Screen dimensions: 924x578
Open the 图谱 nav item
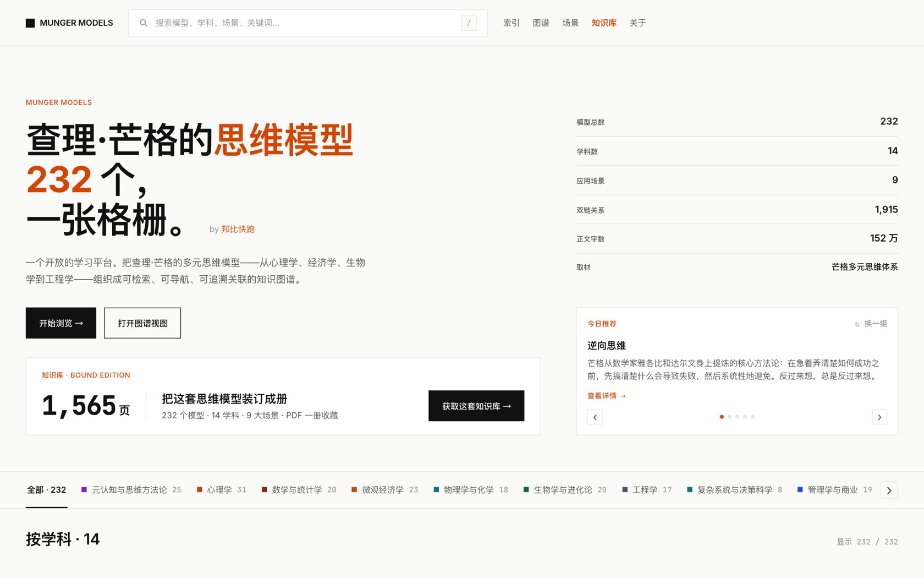[541, 23]
